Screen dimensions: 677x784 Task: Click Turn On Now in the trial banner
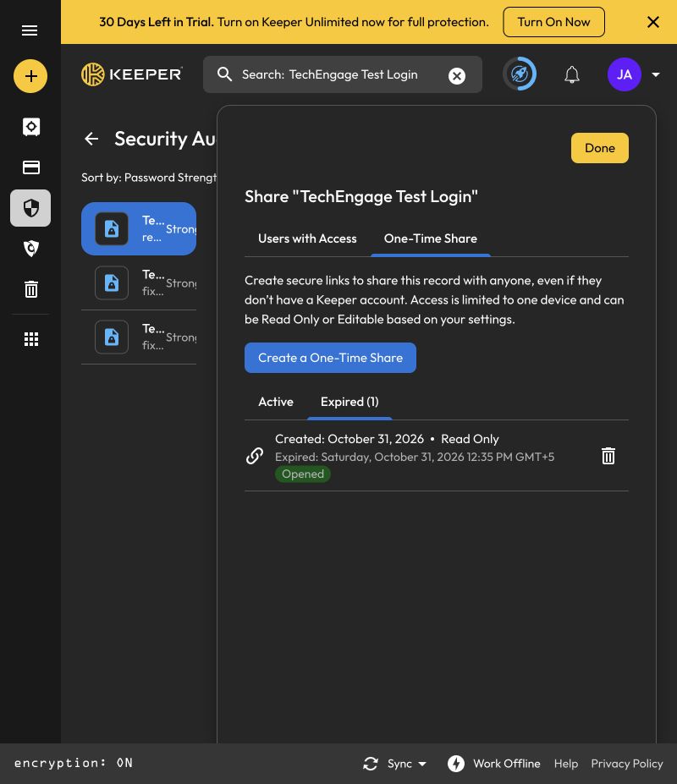(x=553, y=22)
